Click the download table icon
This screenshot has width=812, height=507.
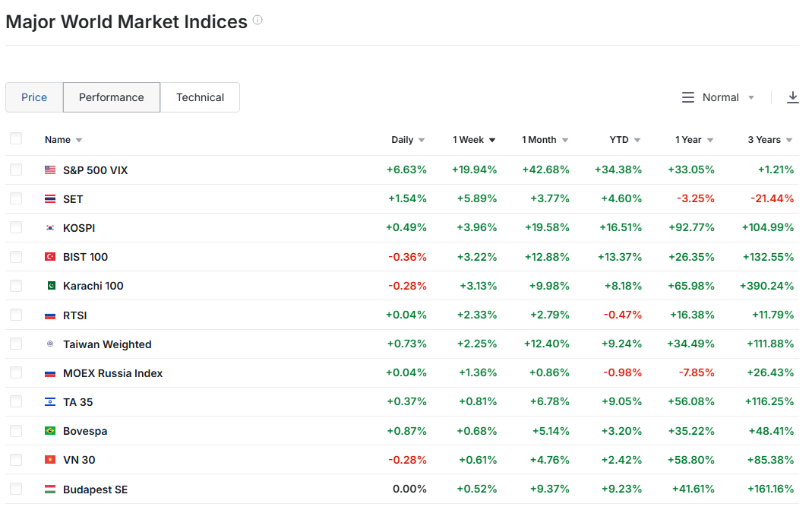click(793, 97)
